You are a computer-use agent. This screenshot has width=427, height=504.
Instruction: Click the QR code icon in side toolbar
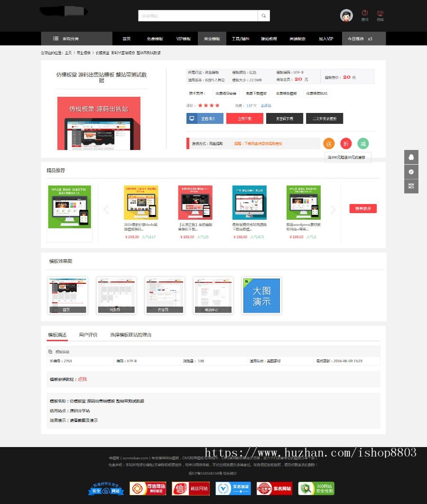(x=411, y=186)
